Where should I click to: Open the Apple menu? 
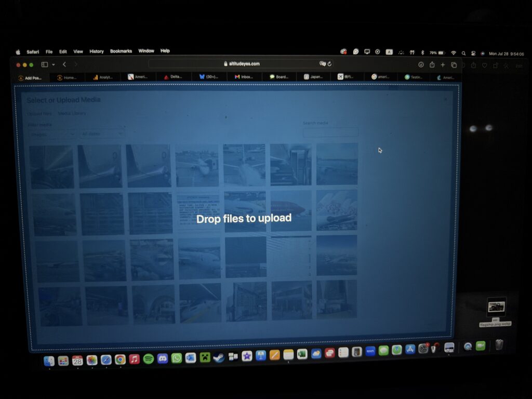click(18, 52)
